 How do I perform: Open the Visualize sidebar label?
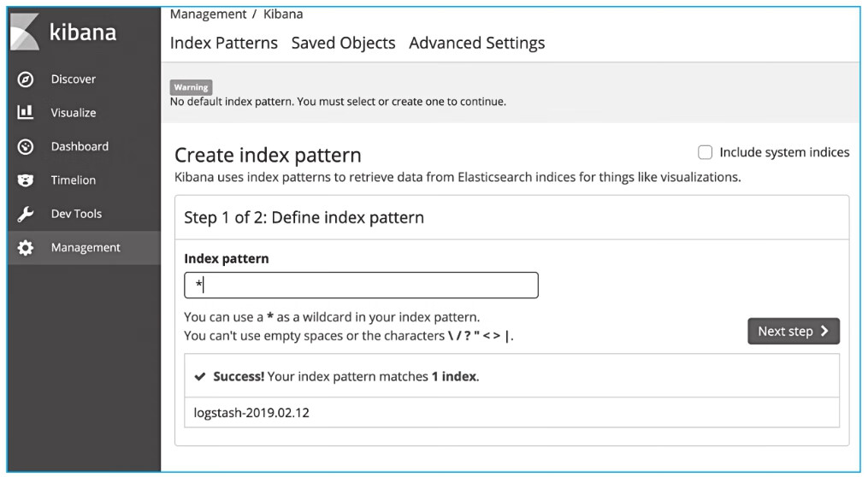[x=74, y=113]
